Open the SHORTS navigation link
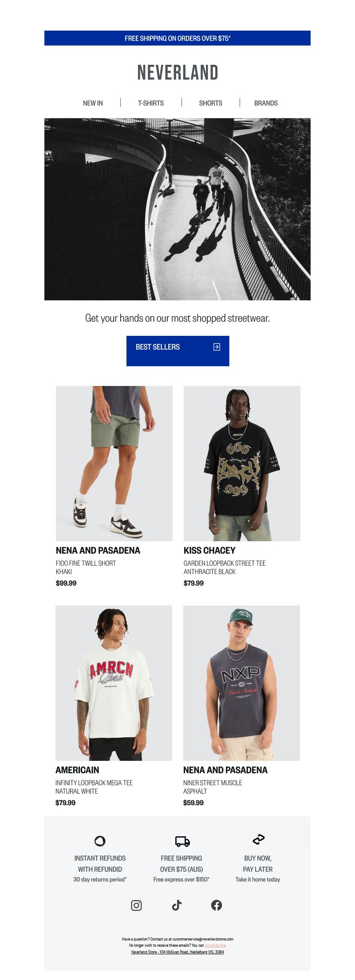This screenshot has width=355, height=980. point(210,103)
